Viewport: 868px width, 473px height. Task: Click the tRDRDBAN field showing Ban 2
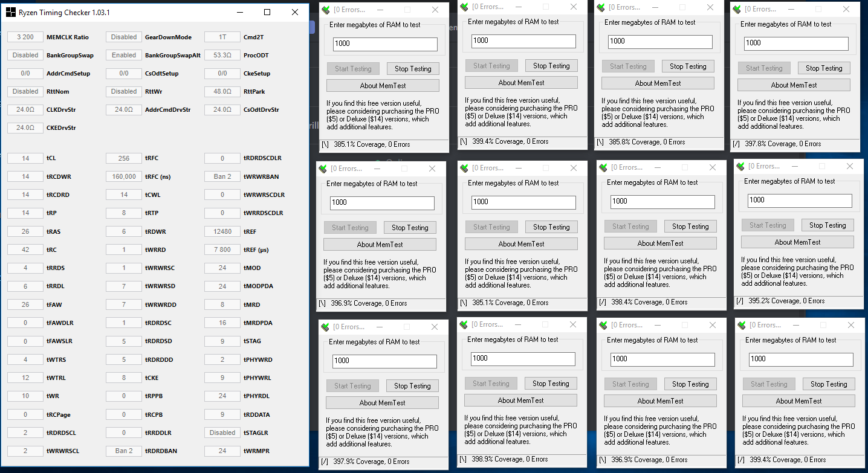(x=124, y=451)
